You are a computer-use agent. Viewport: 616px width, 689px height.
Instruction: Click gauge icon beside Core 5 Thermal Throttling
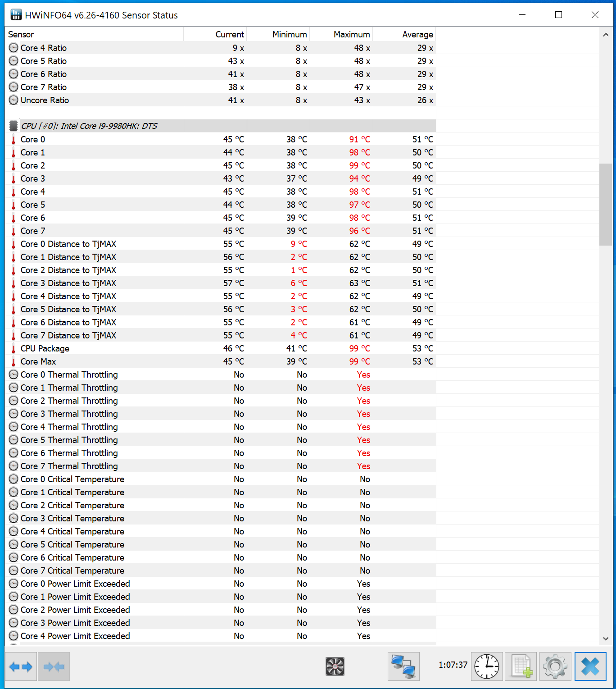pos(14,440)
